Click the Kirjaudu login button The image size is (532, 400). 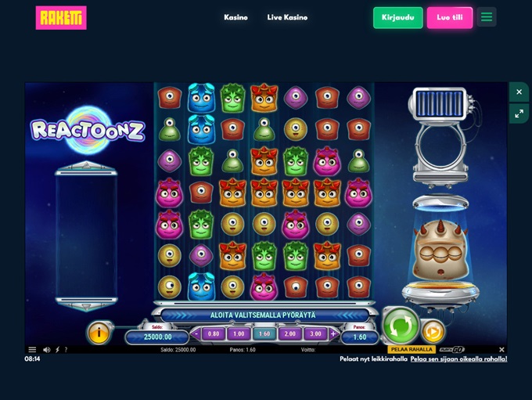click(398, 17)
